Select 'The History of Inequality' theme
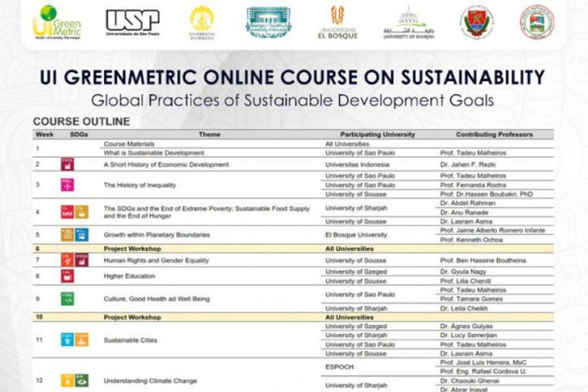Viewport: 588px width, 392px height. (139, 185)
